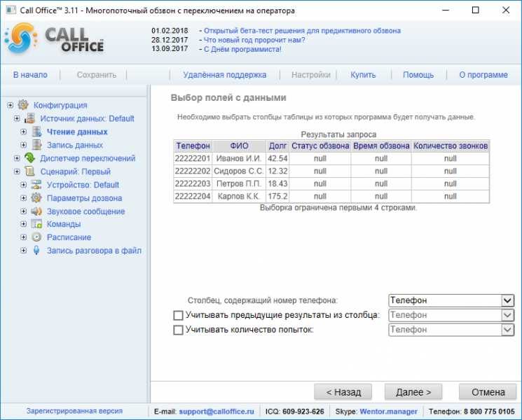This screenshot has height=420, width=522.
Task: Expand the Устройство: Default node
Action: point(24,185)
